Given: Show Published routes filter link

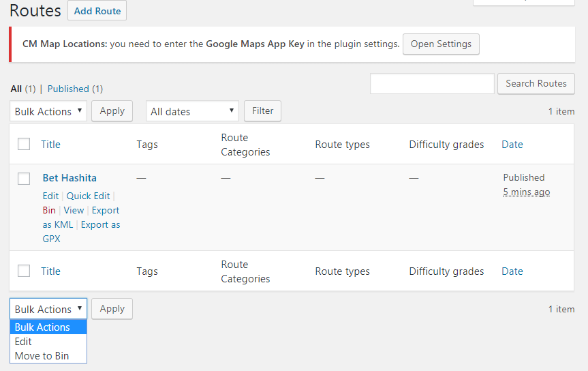Looking at the screenshot, I should click(68, 89).
